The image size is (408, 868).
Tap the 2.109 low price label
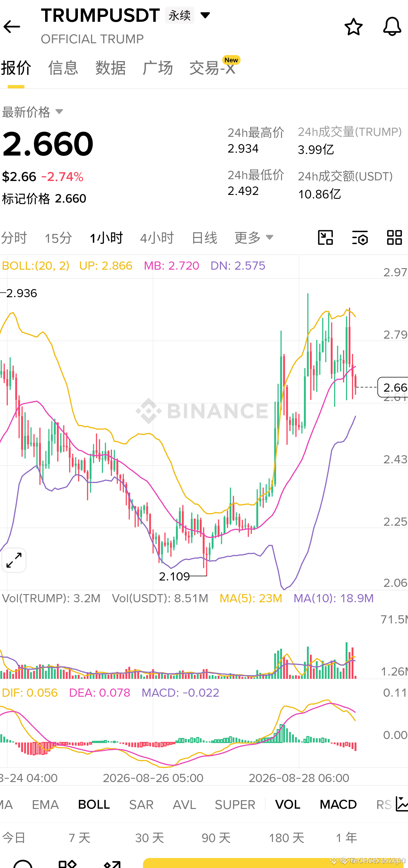[174, 576]
